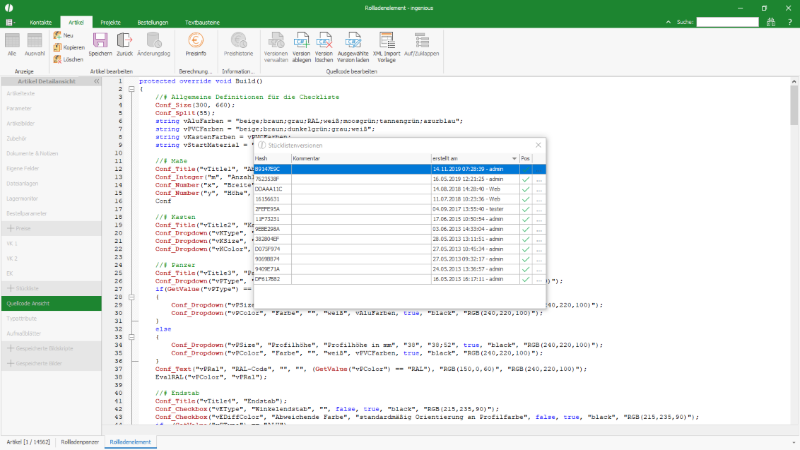
Task: Close the Stücklistenversionen dialog
Action: pyautogui.click(x=538, y=145)
